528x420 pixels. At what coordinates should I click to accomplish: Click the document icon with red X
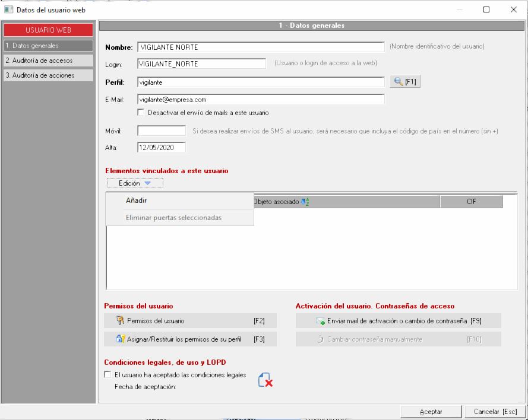(265, 380)
